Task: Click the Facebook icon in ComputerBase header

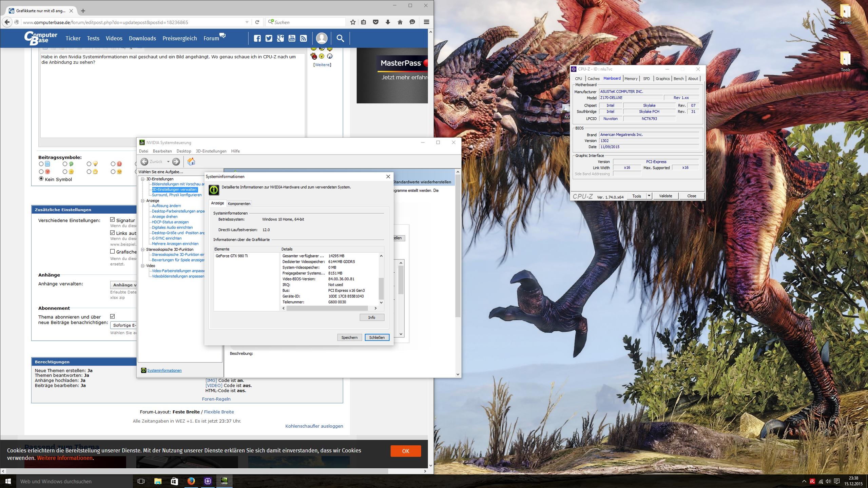Action: point(257,38)
